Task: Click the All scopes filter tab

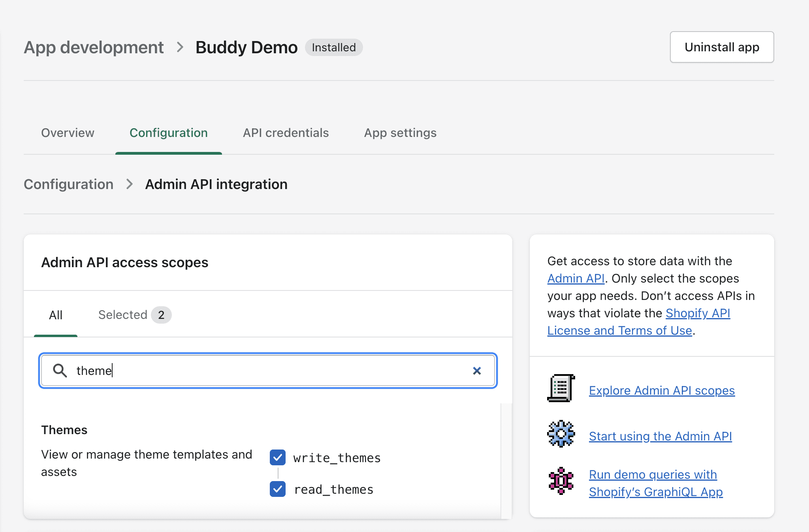Action: pyautogui.click(x=55, y=314)
